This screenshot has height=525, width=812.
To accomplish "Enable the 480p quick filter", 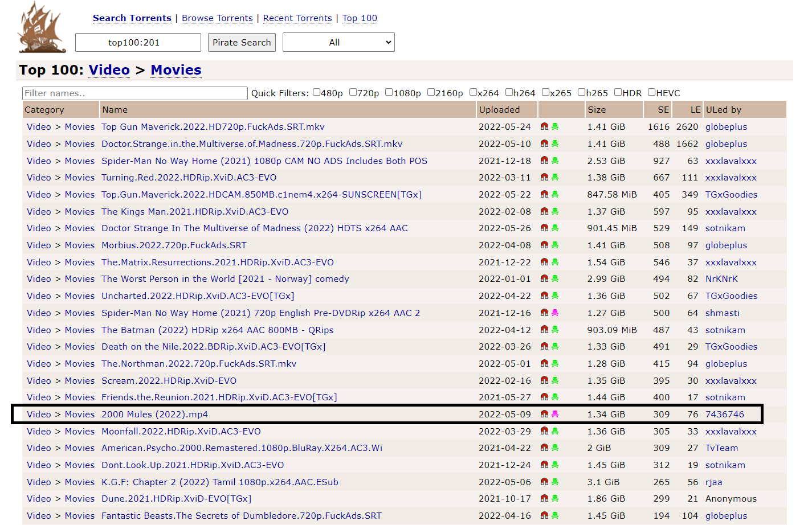I will pos(316,92).
